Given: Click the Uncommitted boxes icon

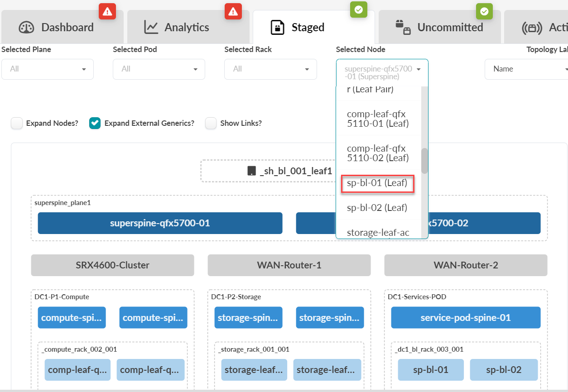Looking at the screenshot, I should [x=403, y=27].
